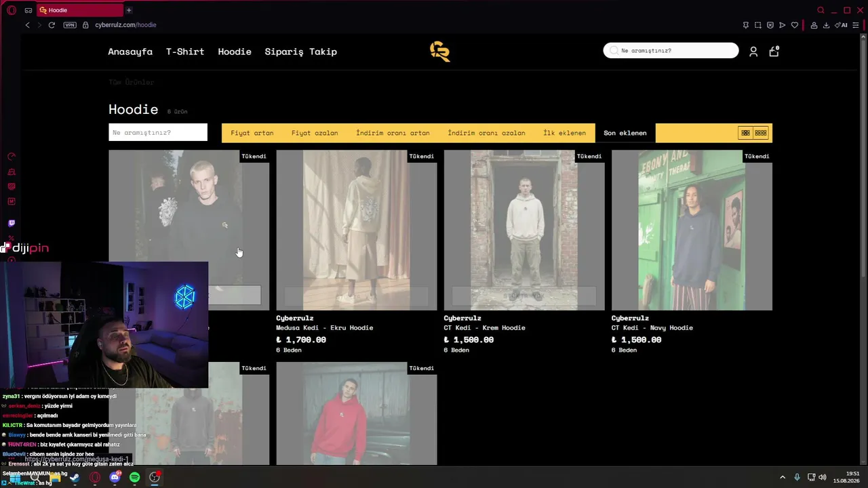Focus the header search box
Screen dimensions: 868x488
tap(671, 50)
